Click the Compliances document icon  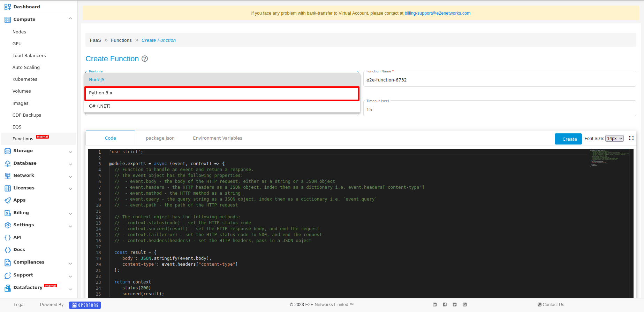coord(8,262)
